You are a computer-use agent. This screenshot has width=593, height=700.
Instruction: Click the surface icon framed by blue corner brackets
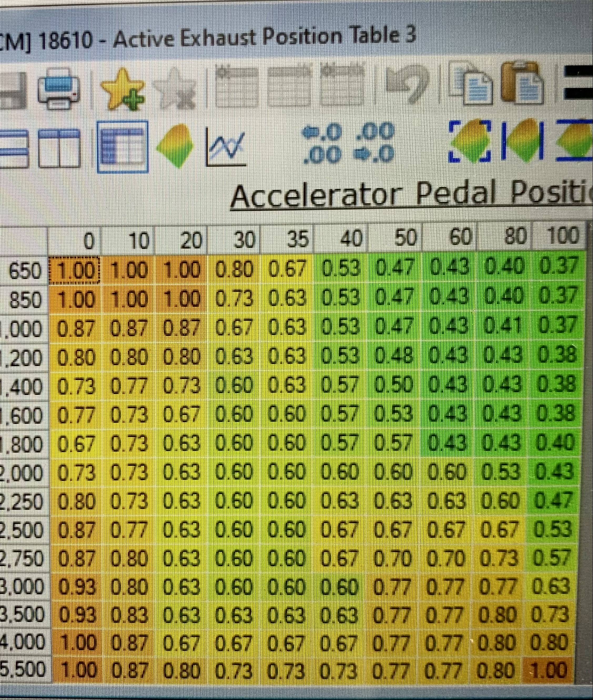pyautogui.click(x=470, y=140)
